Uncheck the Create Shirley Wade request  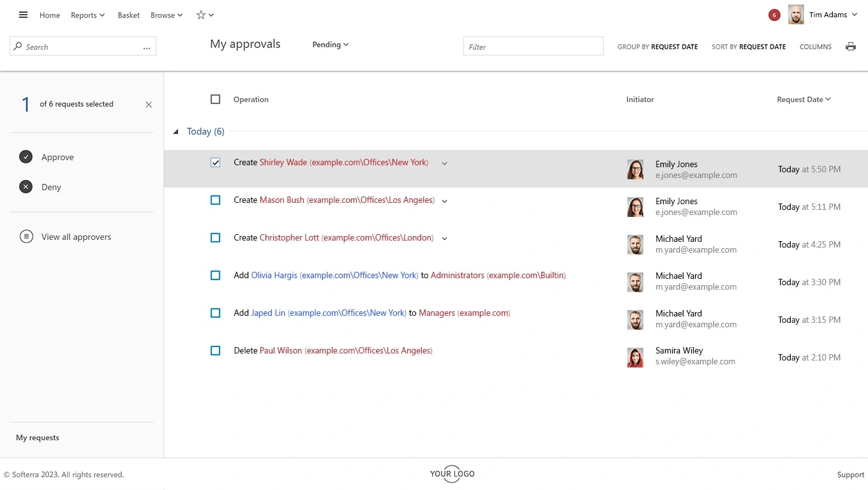pos(215,163)
